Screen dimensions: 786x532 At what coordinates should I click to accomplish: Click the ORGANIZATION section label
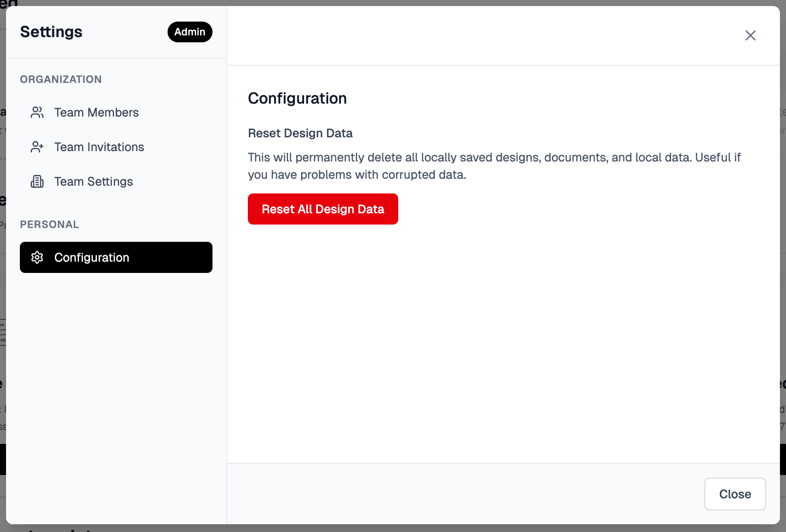(x=61, y=79)
